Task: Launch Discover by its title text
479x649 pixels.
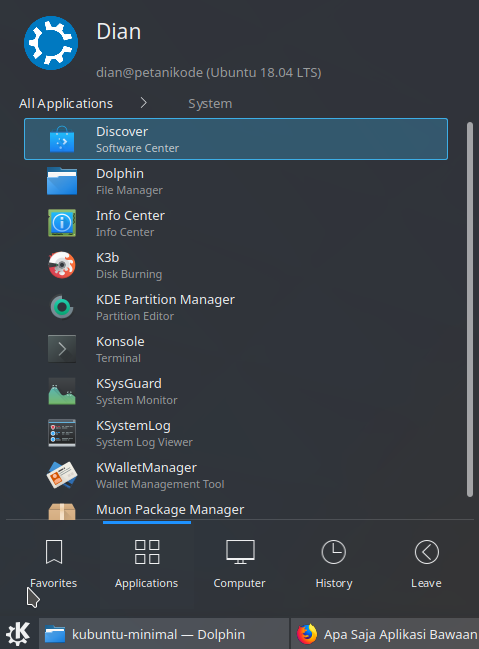Action: [x=122, y=132]
